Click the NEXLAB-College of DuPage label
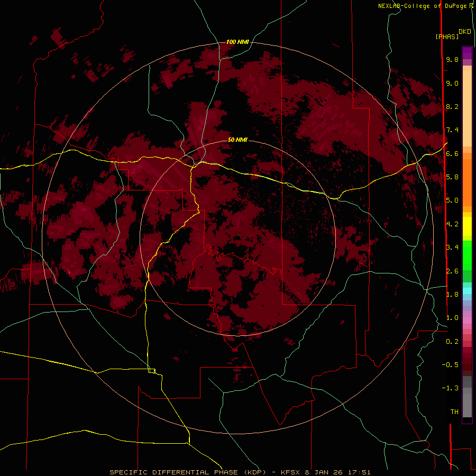Viewport: 476px width, 476px height. coord(422,6)
